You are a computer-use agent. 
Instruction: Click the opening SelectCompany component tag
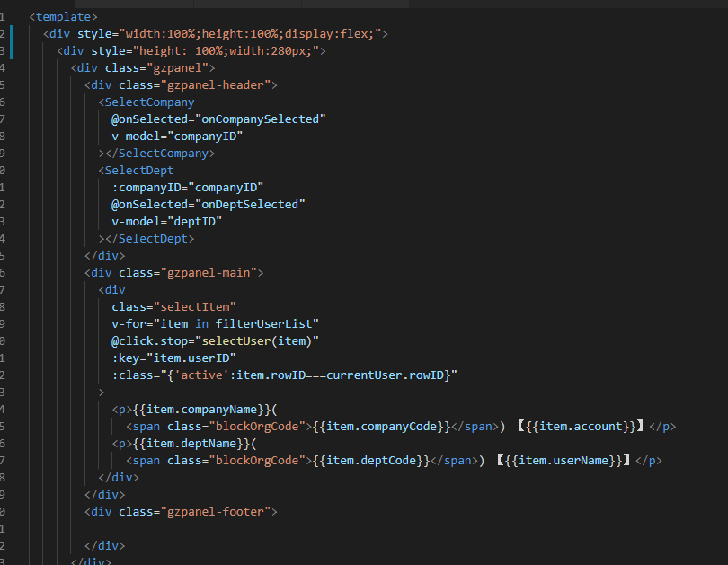point(146,102)
